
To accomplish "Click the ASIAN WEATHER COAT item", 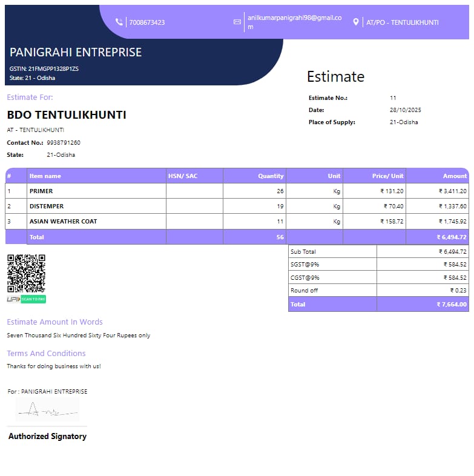I will click(64, 222).
